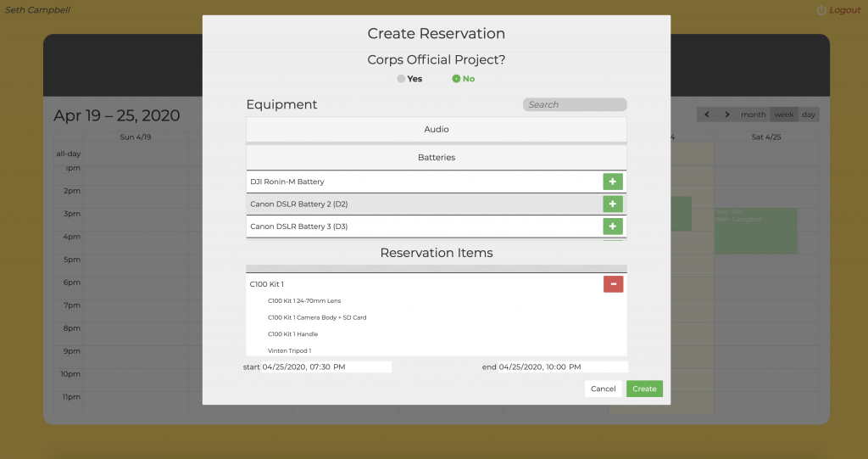868x459 pixels.
Task: Switch calendar to week view
Action: pyautogui.click(x=784, y=115)
